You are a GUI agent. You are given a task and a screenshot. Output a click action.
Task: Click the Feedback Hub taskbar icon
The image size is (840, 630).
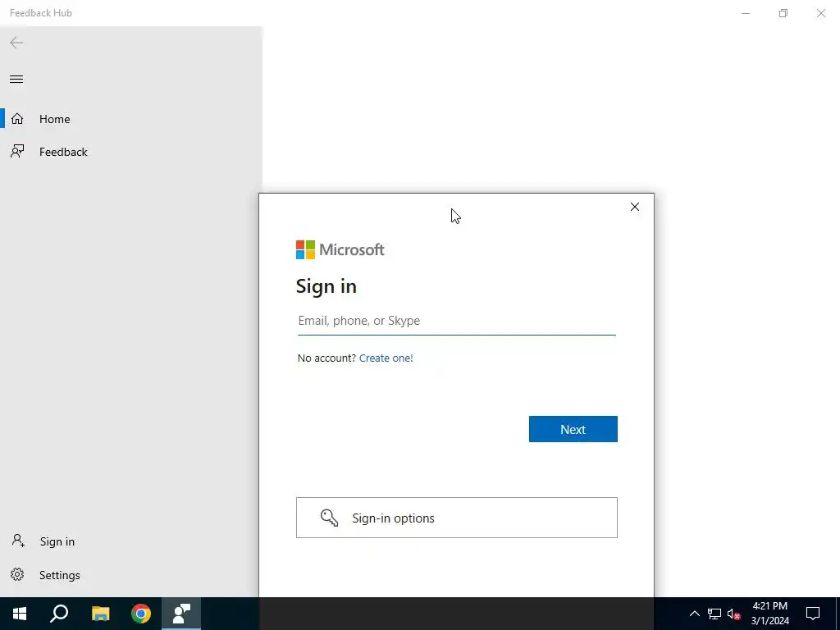coord(181,614)
